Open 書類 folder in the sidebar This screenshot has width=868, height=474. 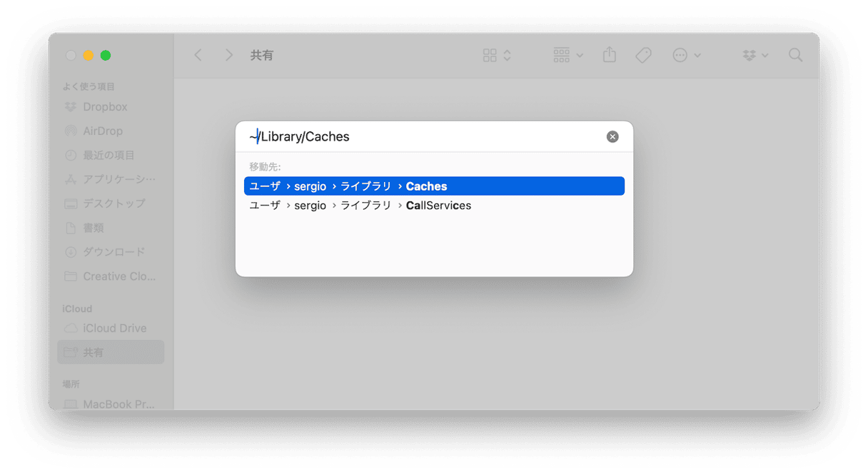[x=94, y=228]
